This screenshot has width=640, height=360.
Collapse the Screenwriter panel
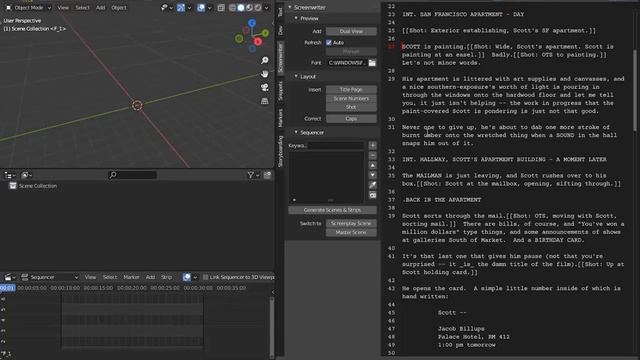(290, 7)
